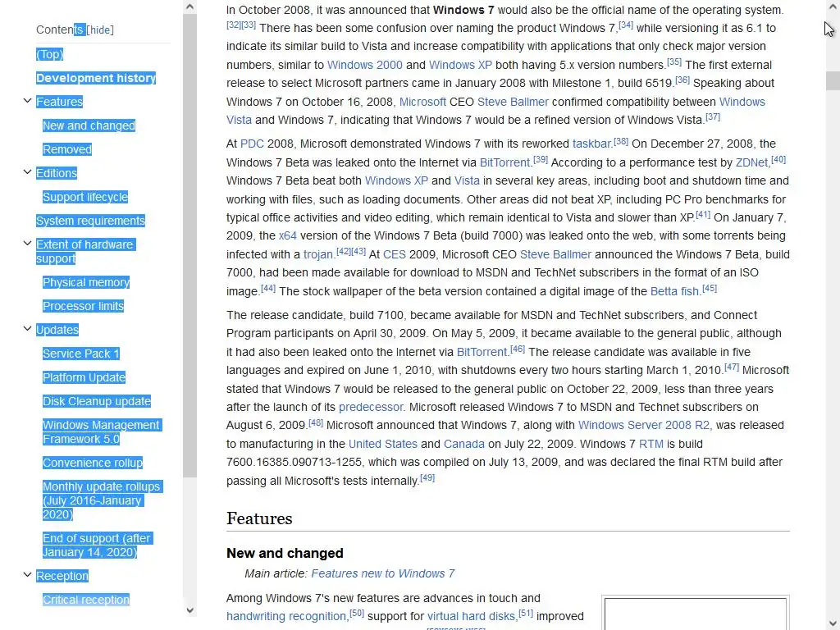This screenshot has height=630, width=840.
Task: Follow the x64 link
Action: point(288,235)
